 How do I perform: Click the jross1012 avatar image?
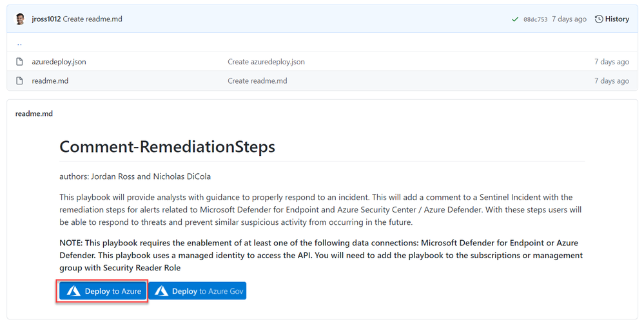point(20,19)
